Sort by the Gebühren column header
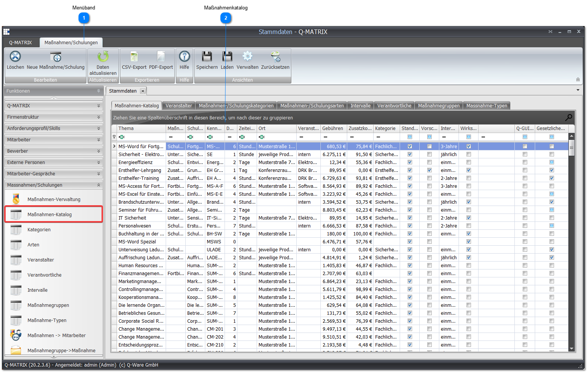 point(334,128)
